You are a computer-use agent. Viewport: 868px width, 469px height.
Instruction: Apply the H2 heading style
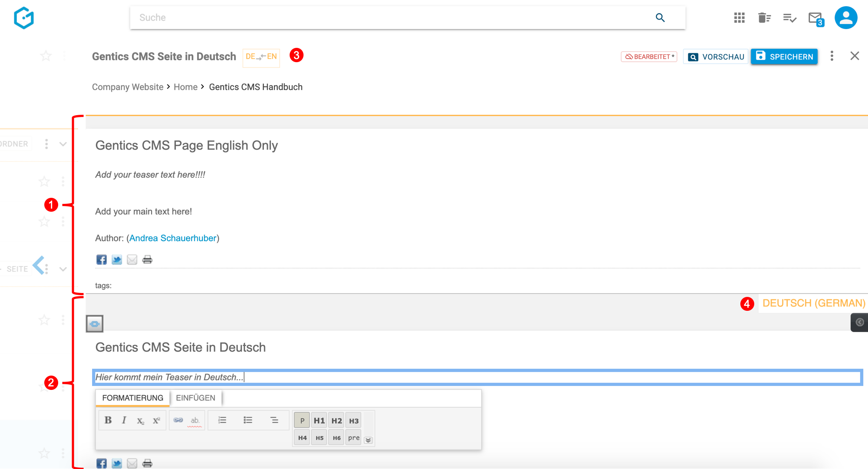tap(337, 420)
